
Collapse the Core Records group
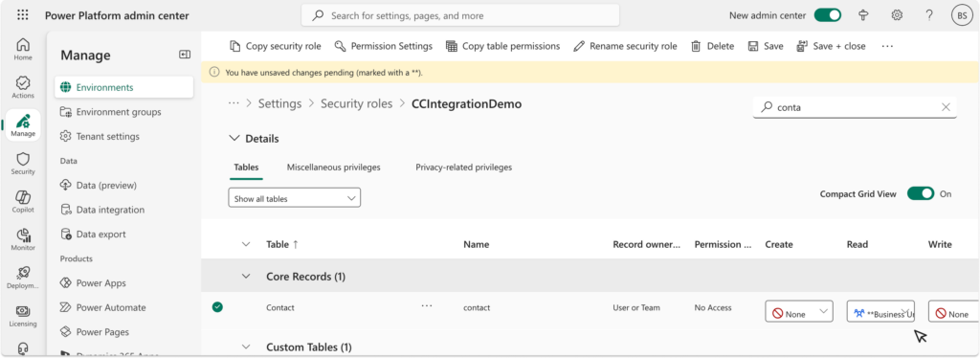click(x=246, y=276)
